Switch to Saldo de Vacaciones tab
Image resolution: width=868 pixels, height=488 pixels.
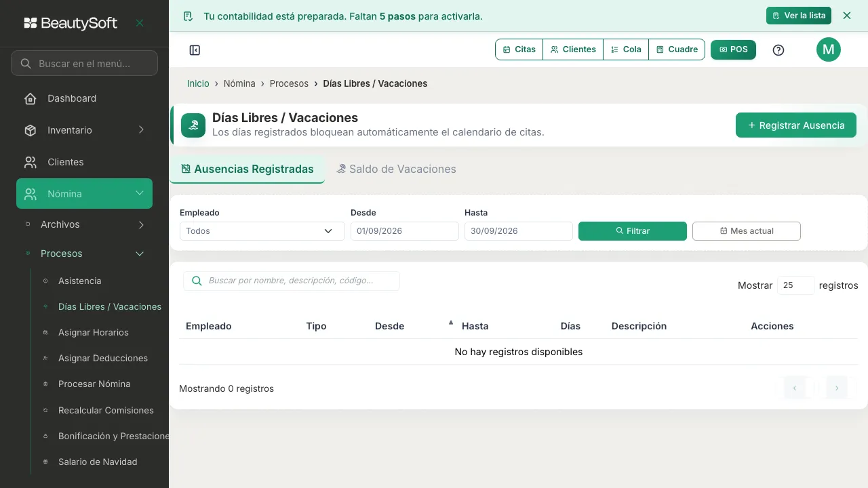point(396,169)
